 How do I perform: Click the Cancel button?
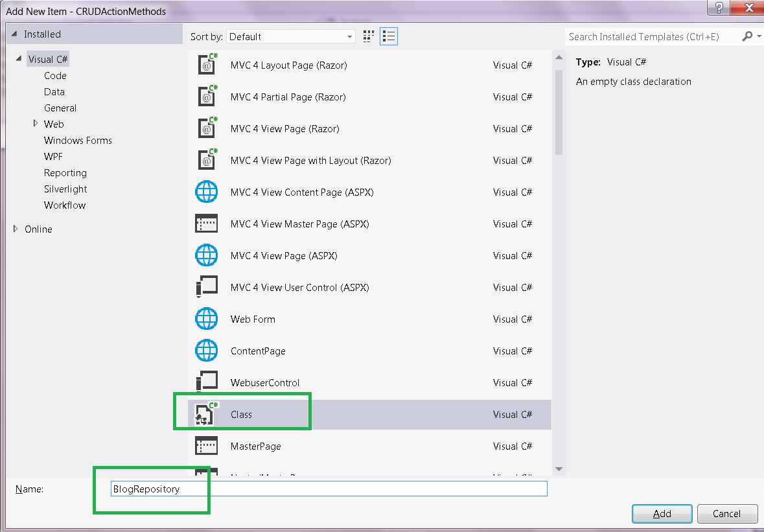tap(727, 513)
